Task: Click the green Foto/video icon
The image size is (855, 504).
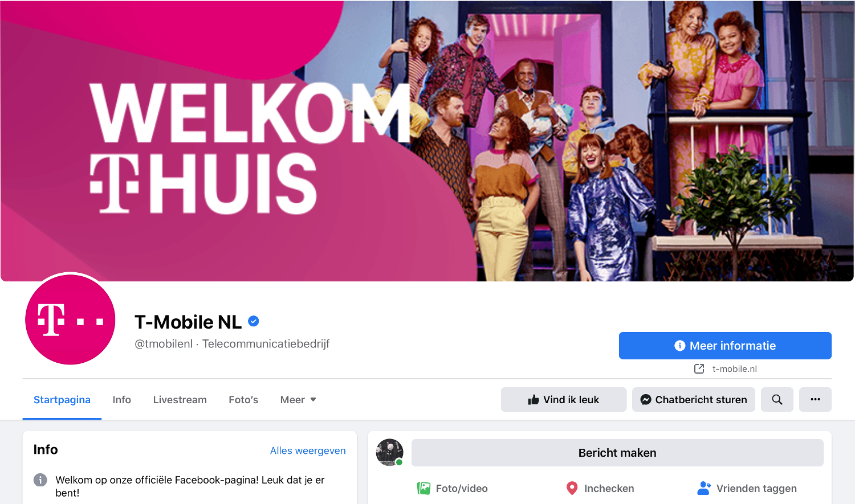Action: click(424, 488)
